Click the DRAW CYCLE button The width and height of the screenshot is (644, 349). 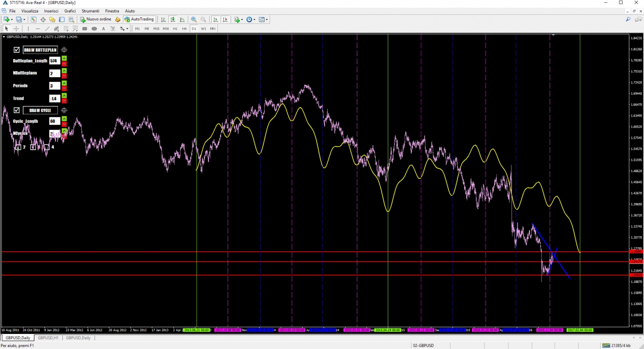[40, 110]
